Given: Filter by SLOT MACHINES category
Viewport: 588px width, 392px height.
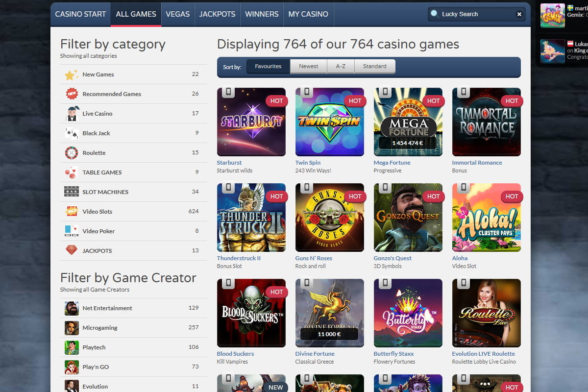Looking at the screenshot, I should [x=134, y=192].
